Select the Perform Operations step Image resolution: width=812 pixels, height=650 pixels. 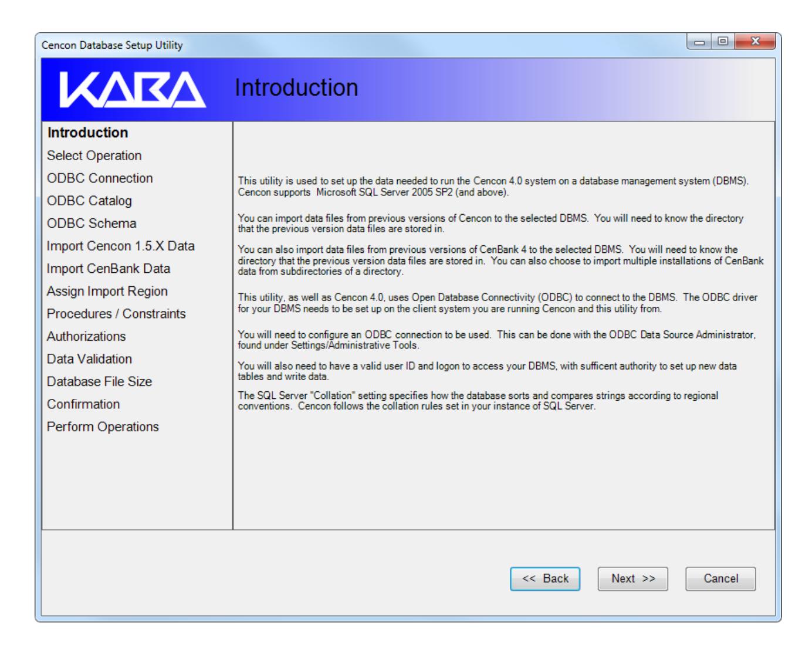(x=103, y=426)
